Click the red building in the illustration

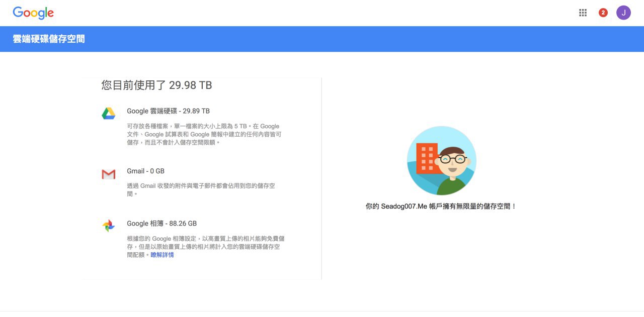[427, 158]
